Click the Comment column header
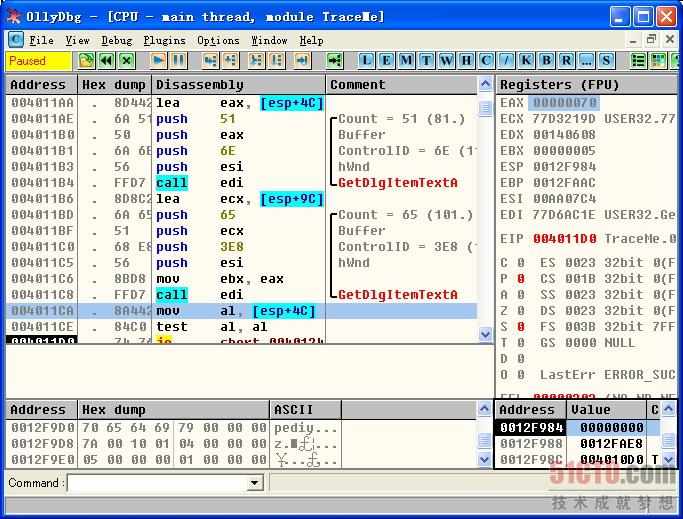The height and width of the screenshot is (519, 683). (x=401, y=85)
